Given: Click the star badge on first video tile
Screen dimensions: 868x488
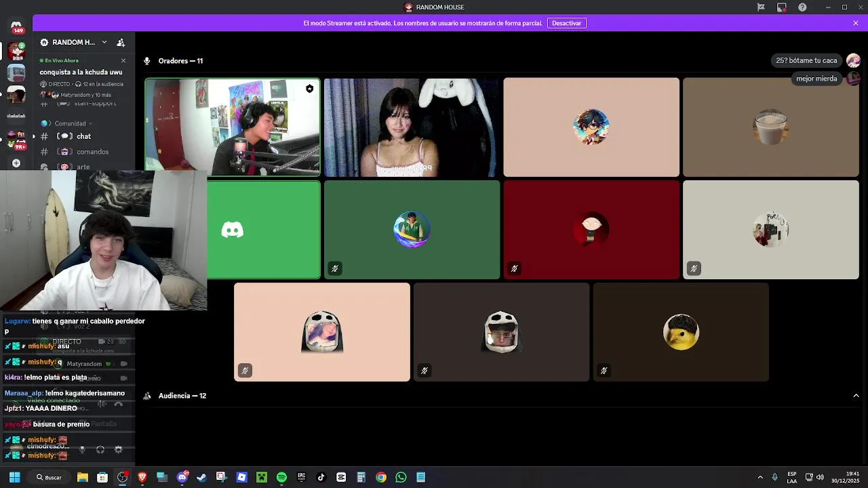Looking at the screenshot, I should click(x=309, y=88).
